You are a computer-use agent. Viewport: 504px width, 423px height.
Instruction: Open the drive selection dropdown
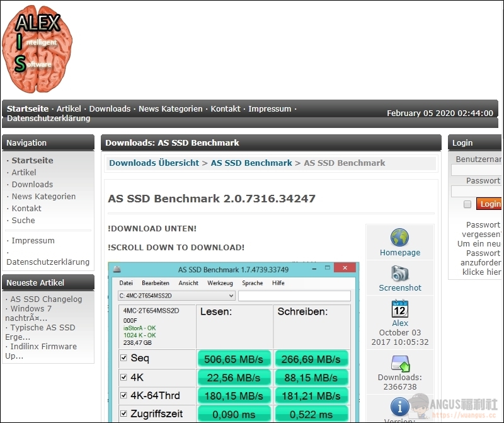tap(176, 296)
